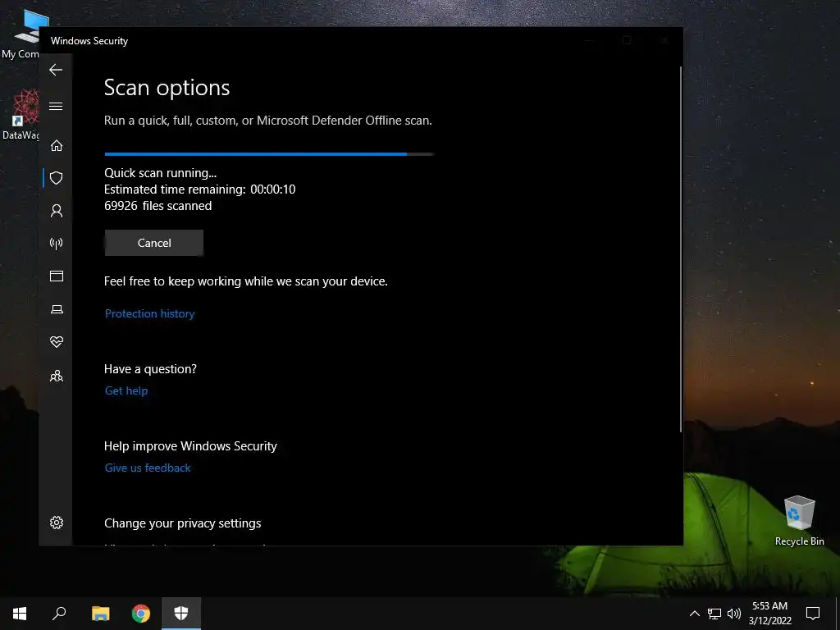Click the 'Scan options' heading
This screenshot has width=840, height=630.
pos(167,88)
